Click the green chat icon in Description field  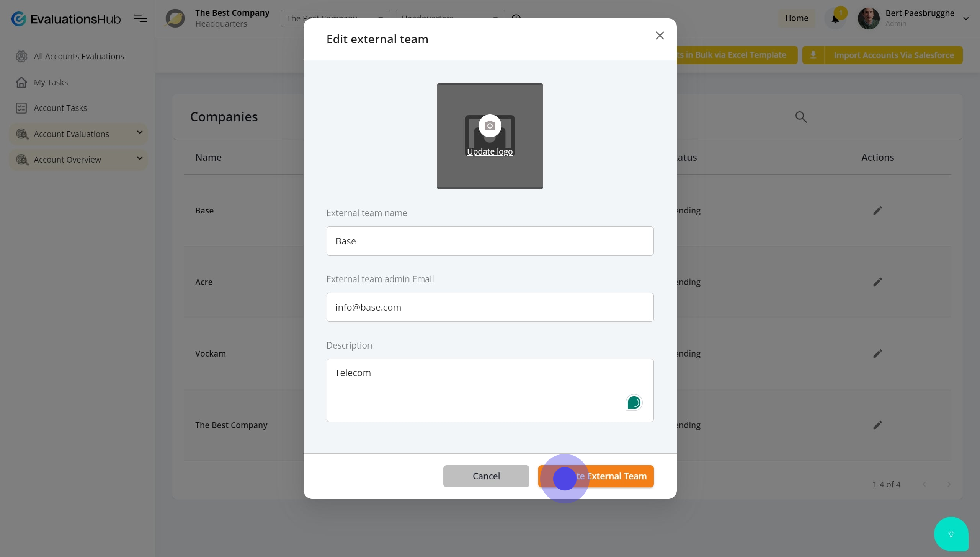[634, 402]
